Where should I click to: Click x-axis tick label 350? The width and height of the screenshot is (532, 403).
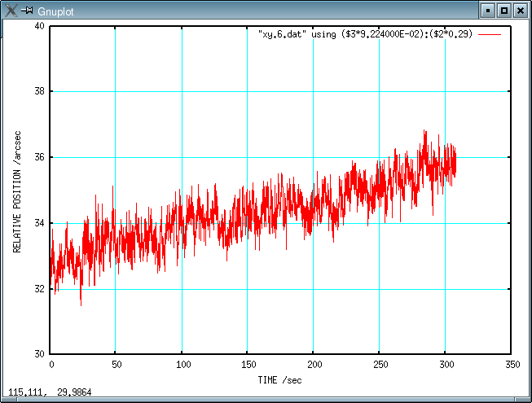pos(512,365)
